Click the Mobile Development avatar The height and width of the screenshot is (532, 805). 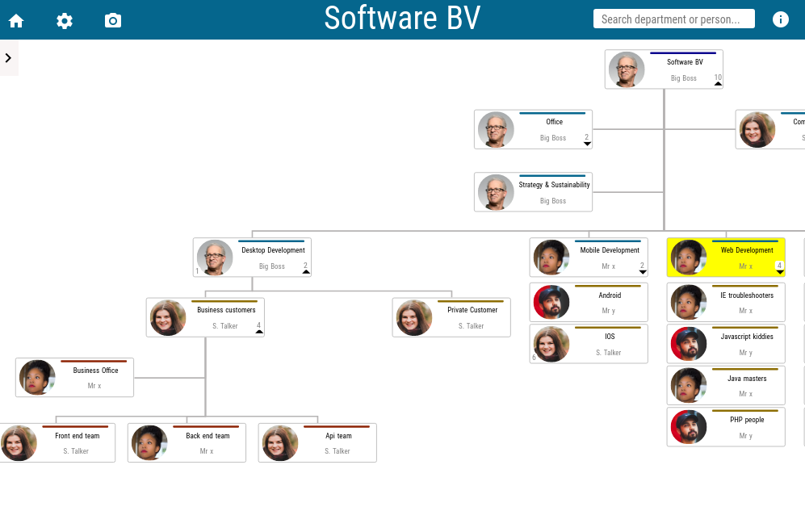click(551, 258)
